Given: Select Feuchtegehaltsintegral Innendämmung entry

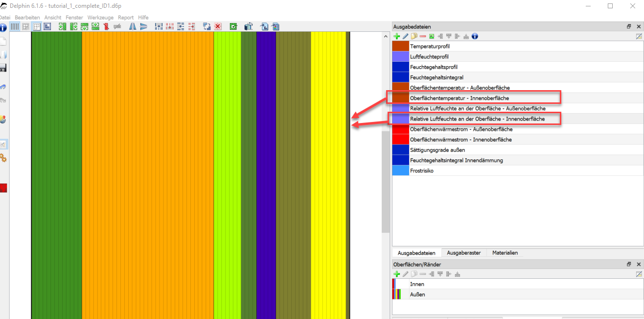Looking at the screenshot, I should pyautogui.click(x=518, y=160).
